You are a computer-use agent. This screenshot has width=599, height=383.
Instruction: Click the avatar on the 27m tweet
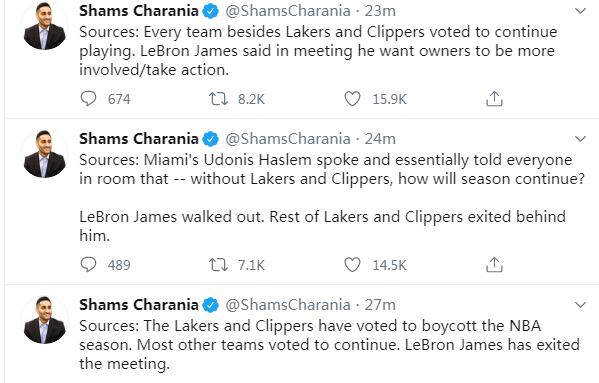point(44,320)
